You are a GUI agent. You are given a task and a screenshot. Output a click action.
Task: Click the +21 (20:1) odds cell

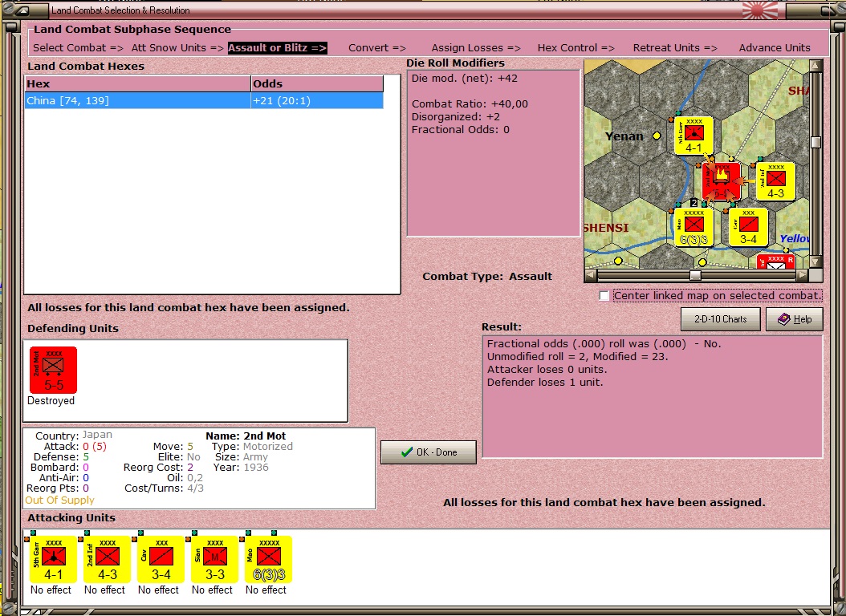coord(317,101)
